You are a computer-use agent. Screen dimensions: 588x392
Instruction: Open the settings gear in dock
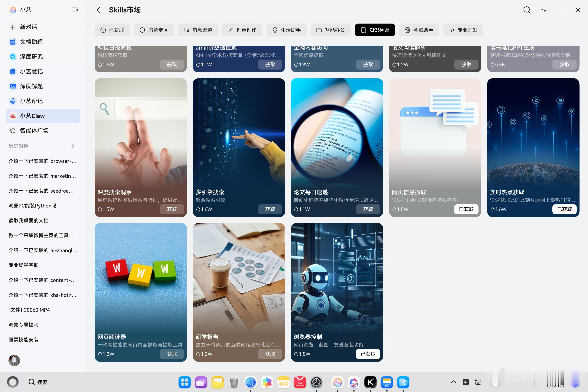316,382
